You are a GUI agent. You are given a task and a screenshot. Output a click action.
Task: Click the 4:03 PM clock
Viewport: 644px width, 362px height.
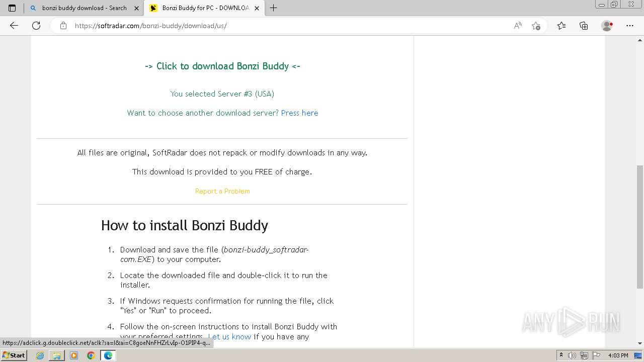coord(618,355)
